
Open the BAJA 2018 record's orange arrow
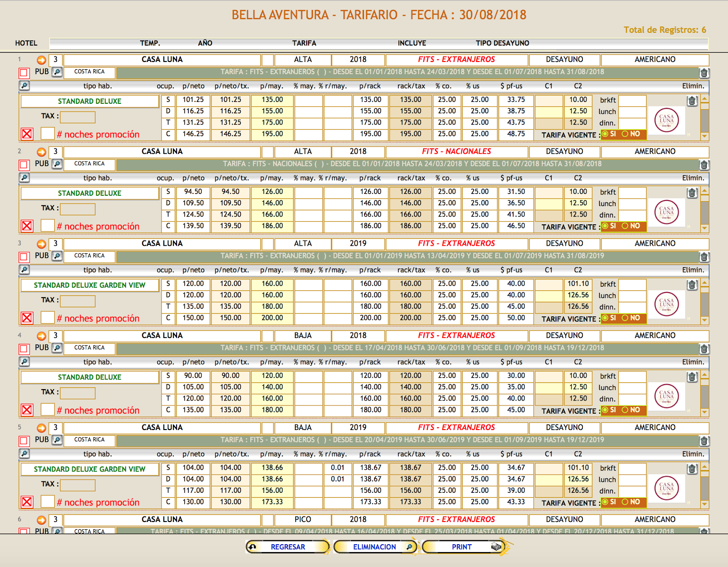pos(41,336)
